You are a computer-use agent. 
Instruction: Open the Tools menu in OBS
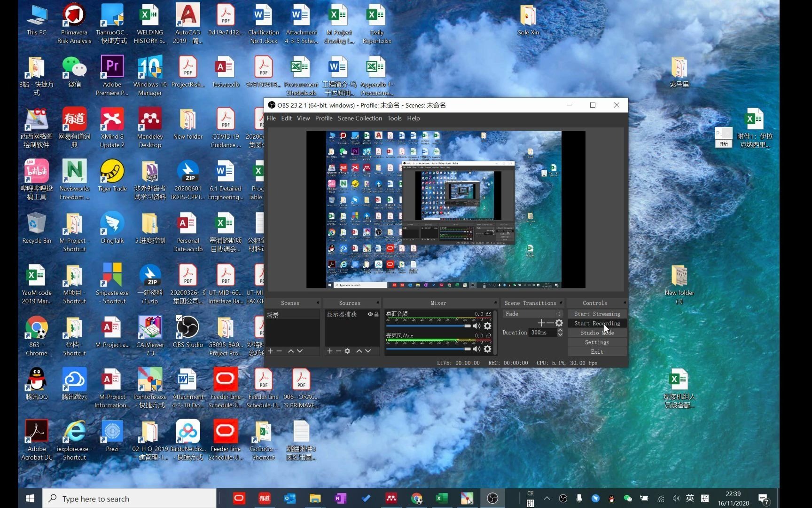[394, 119]
